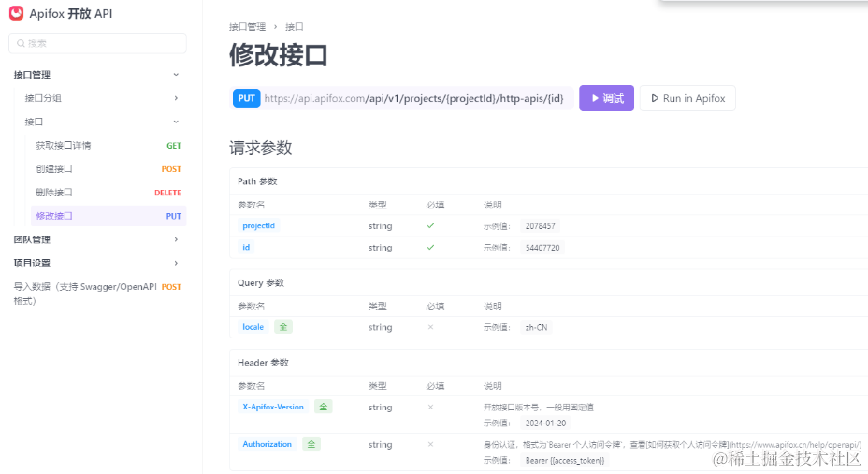Open the 接口分组 sidebar item
Screen dimensions: 868x474
pos(43,98)
